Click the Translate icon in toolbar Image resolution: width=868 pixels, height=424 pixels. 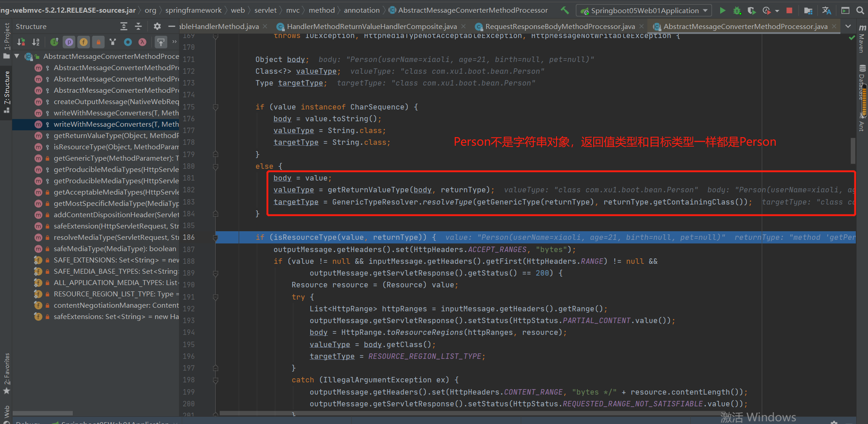[x=826, y=10]
